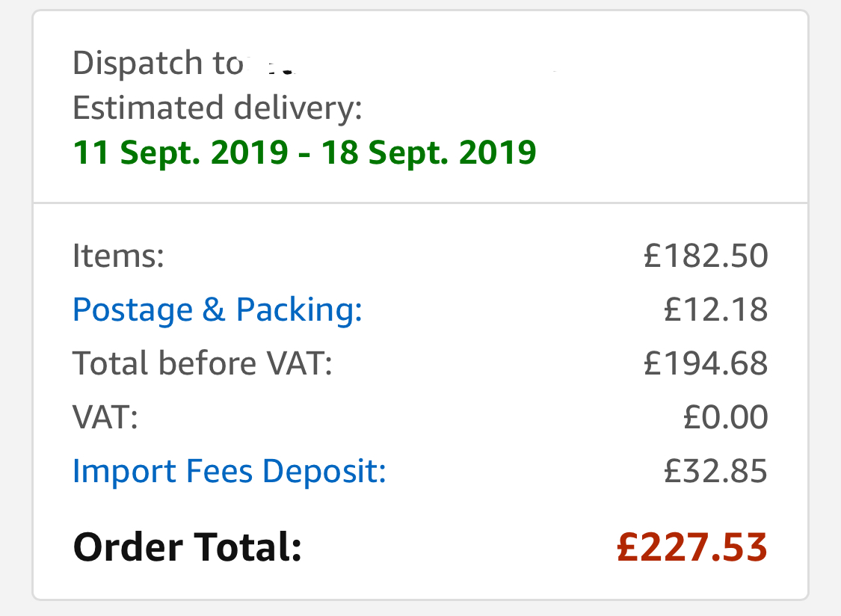
Task: Click the dash between delivery dates
Action: [304, 154]
